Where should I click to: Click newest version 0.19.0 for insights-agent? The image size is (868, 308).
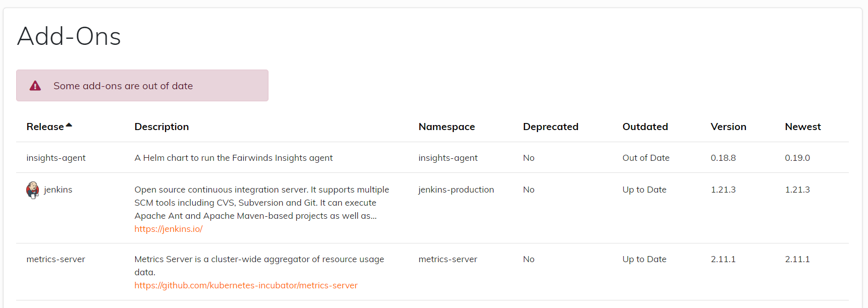tap(797, 158)
